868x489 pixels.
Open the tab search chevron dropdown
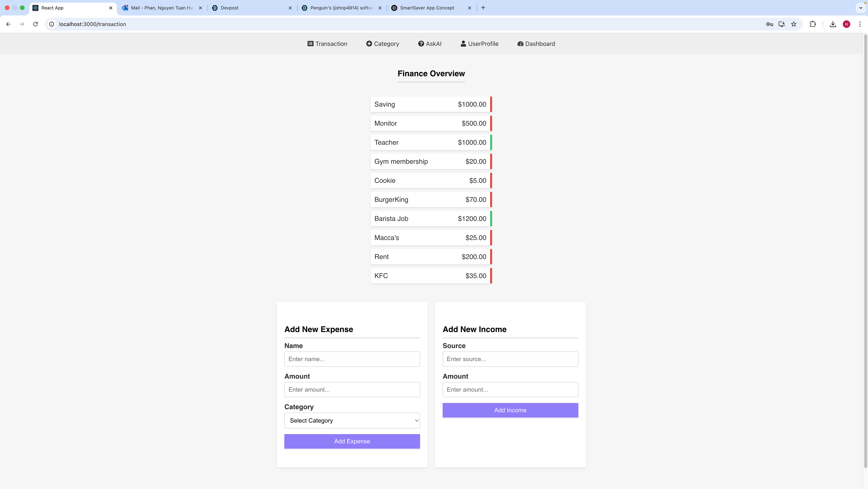(x=861, y=8)
